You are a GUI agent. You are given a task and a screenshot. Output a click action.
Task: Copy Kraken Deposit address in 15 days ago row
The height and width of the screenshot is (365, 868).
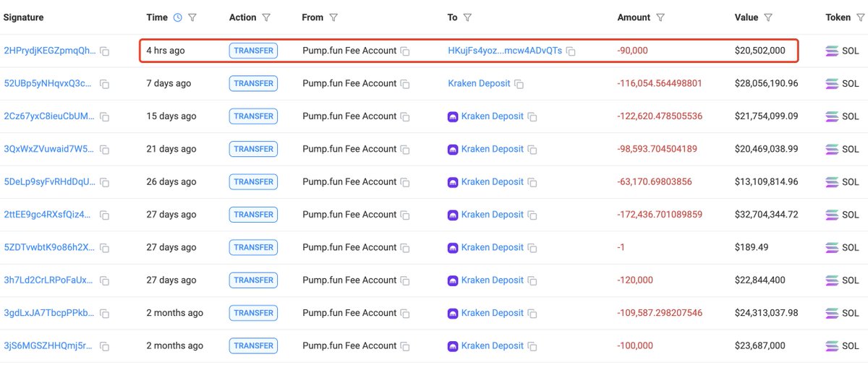tap(532, 117)
